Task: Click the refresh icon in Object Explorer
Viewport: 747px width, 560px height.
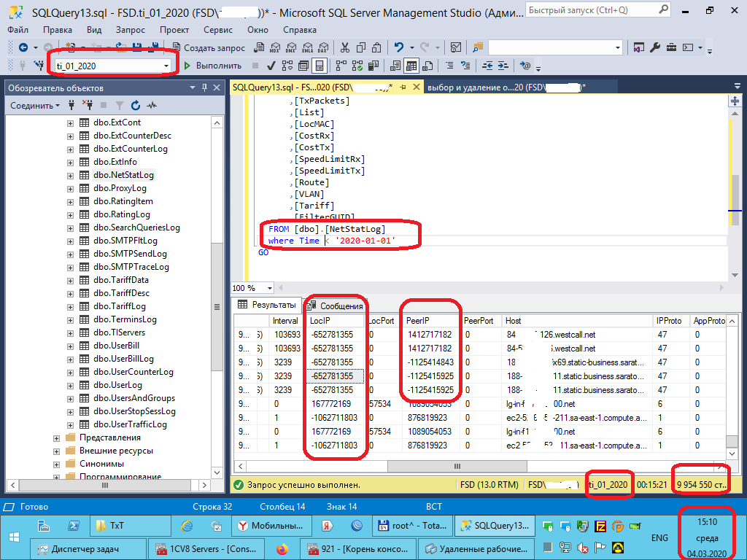Action: [136, 105]
